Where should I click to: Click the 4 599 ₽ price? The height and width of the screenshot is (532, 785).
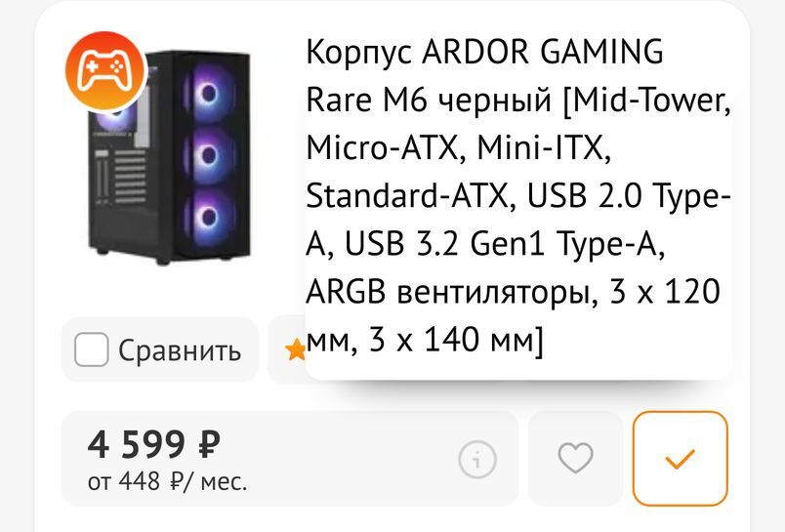[154, 444]
